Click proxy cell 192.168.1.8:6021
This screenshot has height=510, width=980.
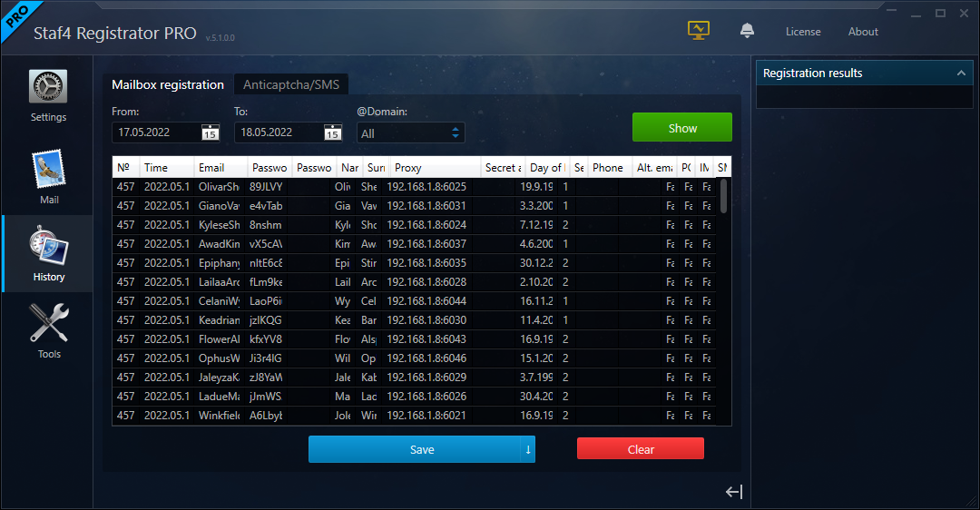coord(426,416)
